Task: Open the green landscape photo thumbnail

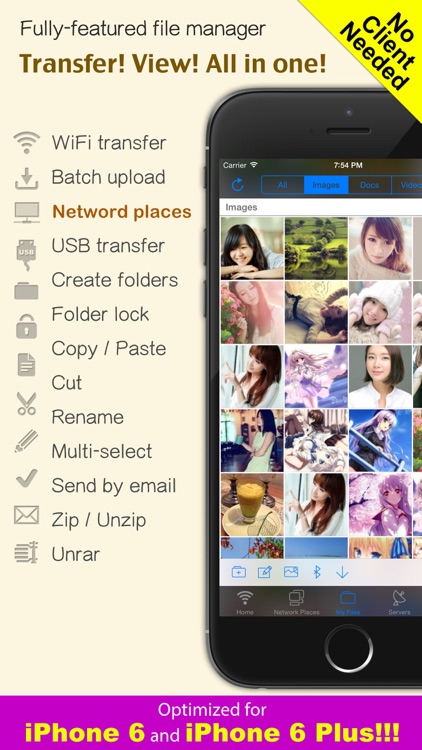Action: click(x=316, y=248)
